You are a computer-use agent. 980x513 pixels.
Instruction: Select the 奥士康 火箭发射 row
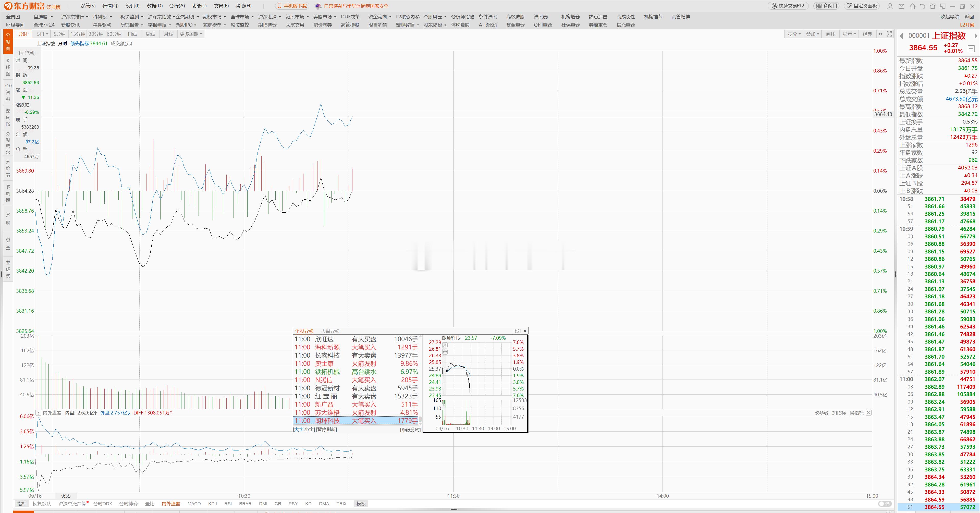click(356, 363)
